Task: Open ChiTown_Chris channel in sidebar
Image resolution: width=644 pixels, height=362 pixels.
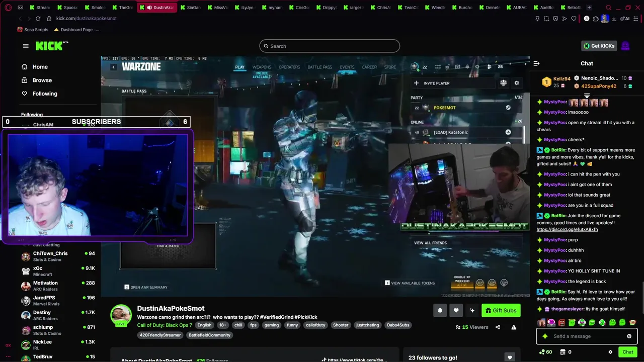Action: click(x=58, y=256)
